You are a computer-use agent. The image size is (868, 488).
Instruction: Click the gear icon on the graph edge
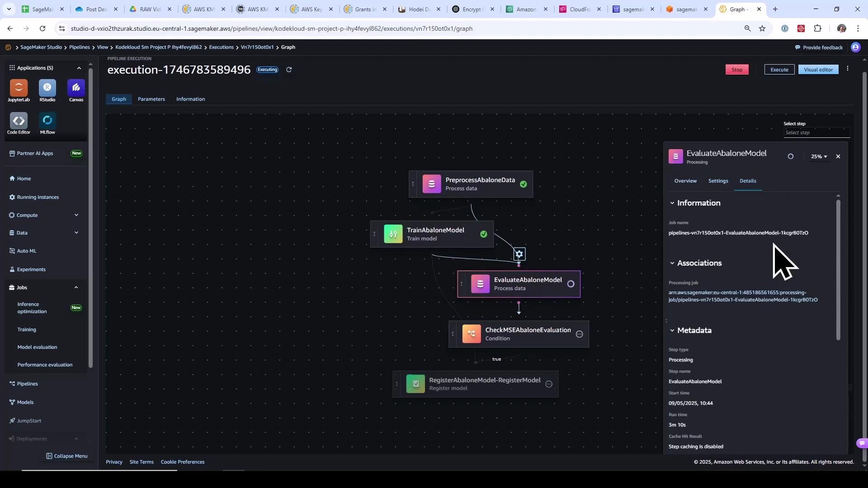(x=519, y=254)
